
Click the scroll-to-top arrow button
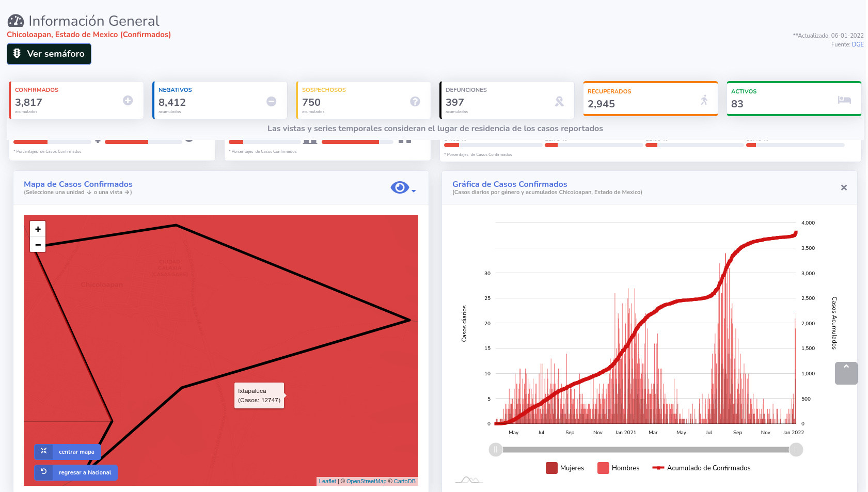pyautogui.click(x=846, y=373)
